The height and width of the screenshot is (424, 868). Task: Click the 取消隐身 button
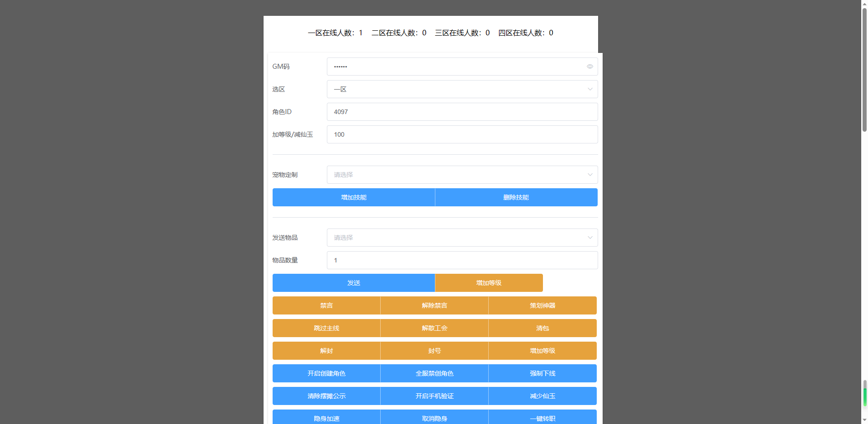(434, 417)
